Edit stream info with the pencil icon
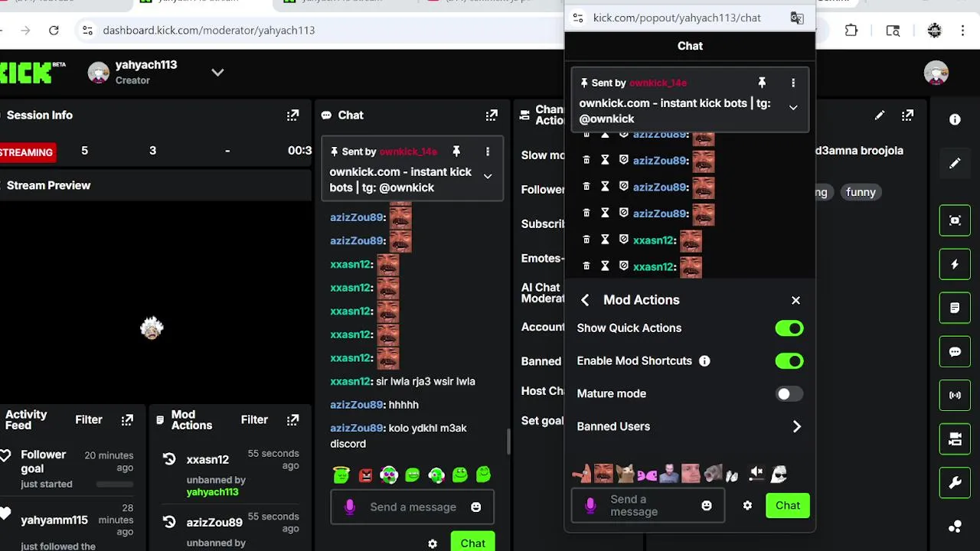This screenshot has width=980, height=551. 880,116
